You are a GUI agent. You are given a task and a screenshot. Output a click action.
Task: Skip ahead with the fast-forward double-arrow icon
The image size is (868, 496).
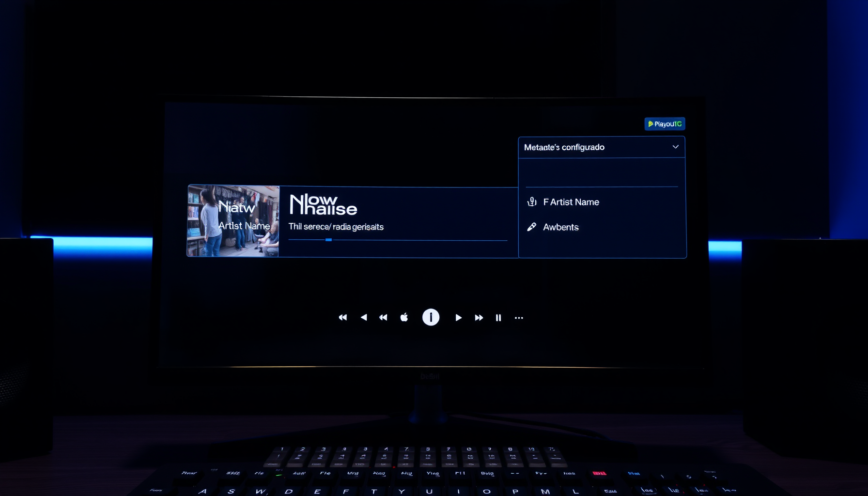click(x=479, y=318)
